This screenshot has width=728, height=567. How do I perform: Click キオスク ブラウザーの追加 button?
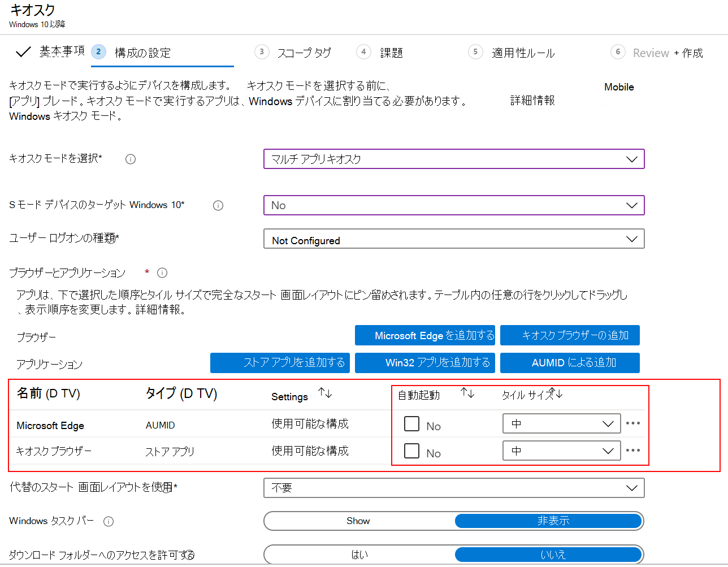[x=570, y=335]
